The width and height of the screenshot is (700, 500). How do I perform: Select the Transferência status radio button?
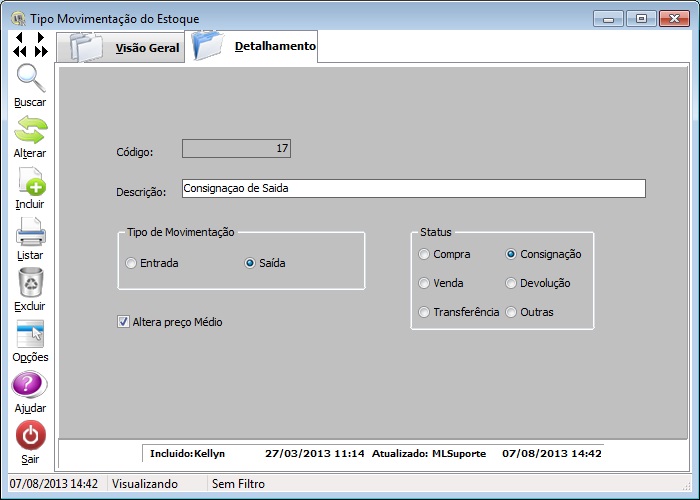tap(425, 312)
